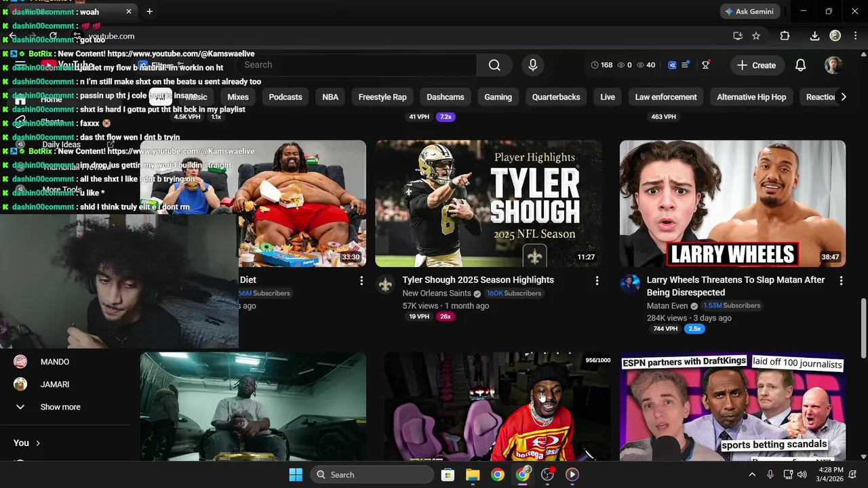Open the red jersey streamer thumbnail
The width and height of the screenshot is (868, 488).
coord(497,407)
